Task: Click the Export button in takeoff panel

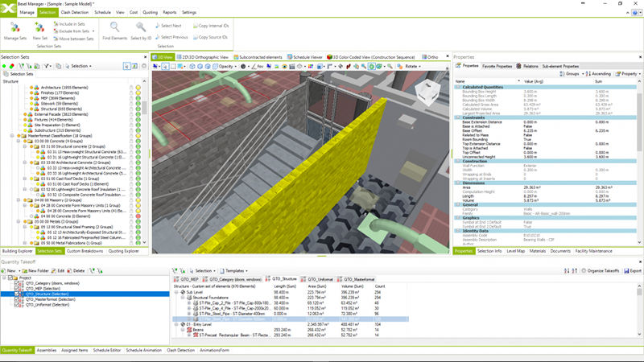Action: [x=633, y=271]
